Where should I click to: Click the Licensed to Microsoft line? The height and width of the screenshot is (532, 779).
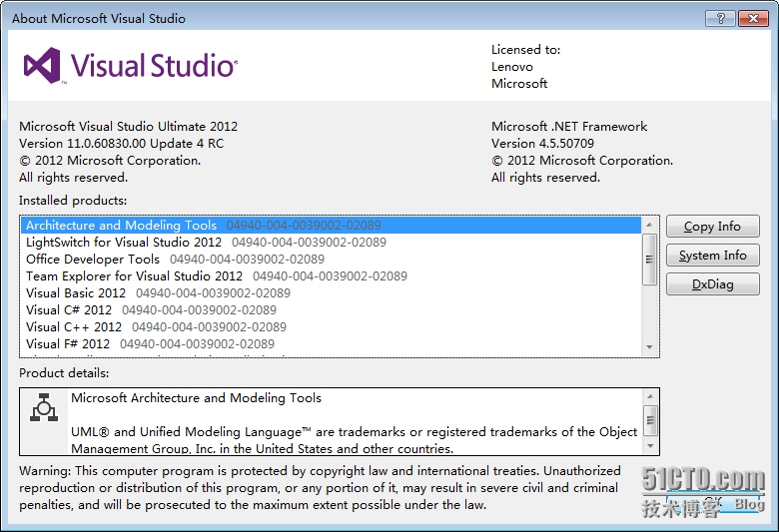[519, 84]
